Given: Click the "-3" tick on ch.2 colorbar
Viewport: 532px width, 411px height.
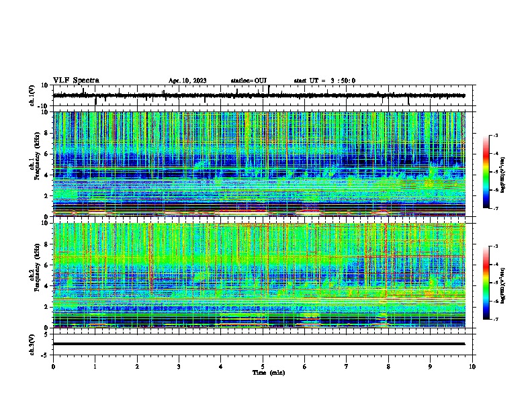Looking at the screenshot, I should 496,246.
